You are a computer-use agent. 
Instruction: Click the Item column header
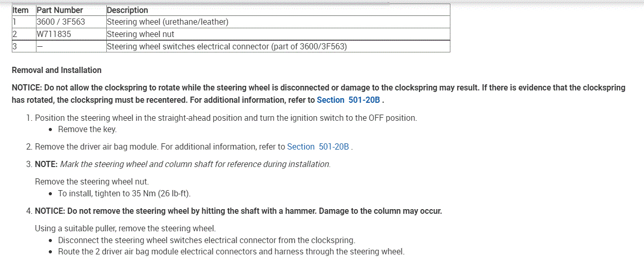(21, 10)
